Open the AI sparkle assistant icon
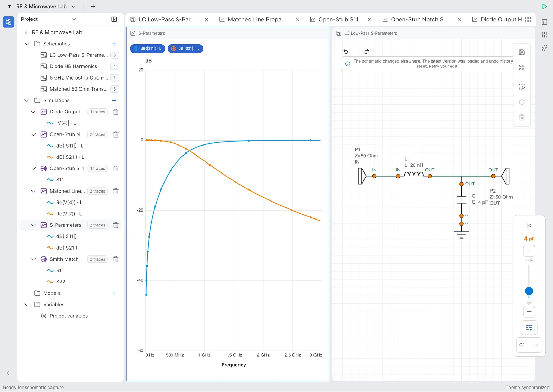 (x=544, y=48)
